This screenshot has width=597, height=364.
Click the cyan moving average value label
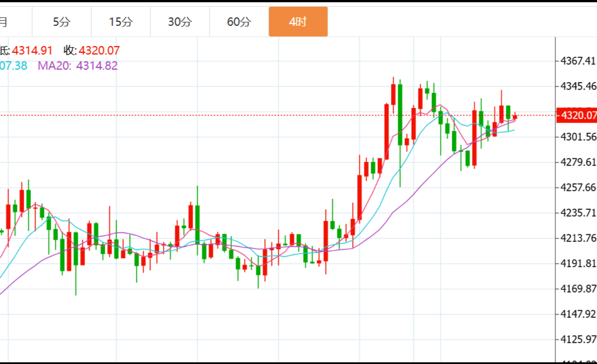pos(14,66)
